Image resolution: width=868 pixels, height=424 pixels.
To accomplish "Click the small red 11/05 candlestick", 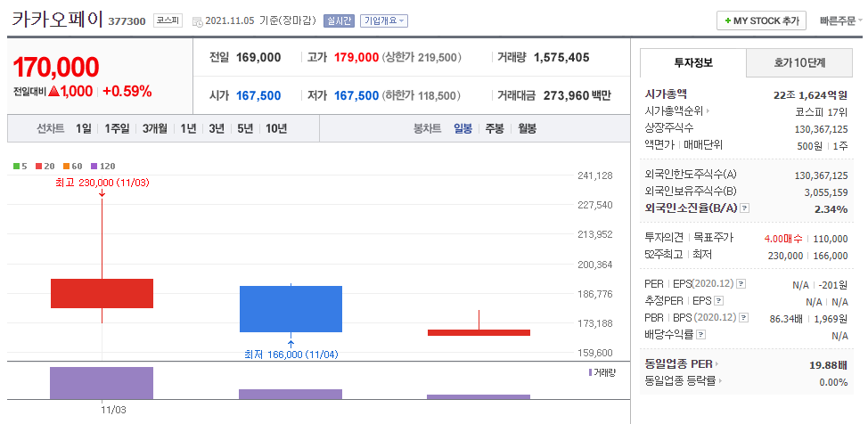I will coord(479,332).
